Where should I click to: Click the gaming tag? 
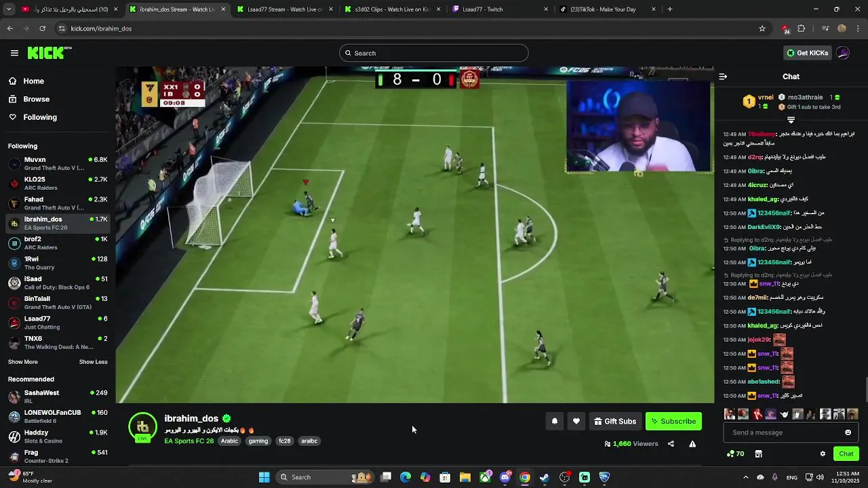pyautogui.click(x=258, y=441)
